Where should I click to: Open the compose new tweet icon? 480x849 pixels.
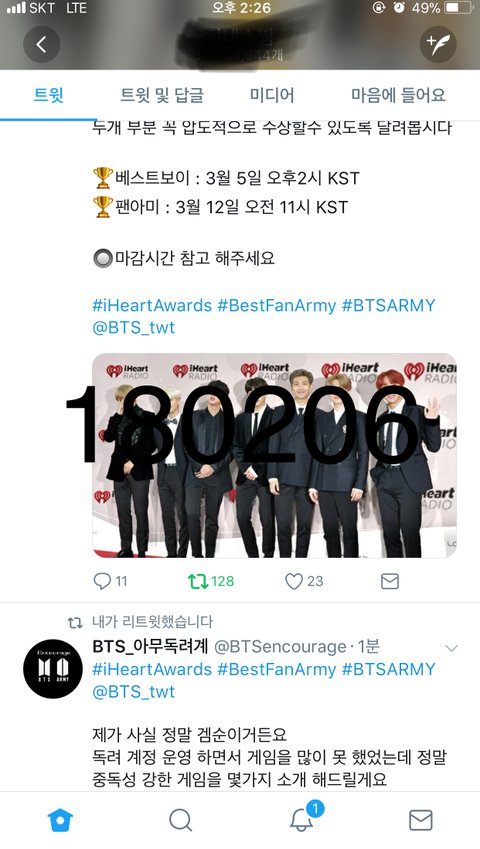pyautogui.click(x=438, y=44)
